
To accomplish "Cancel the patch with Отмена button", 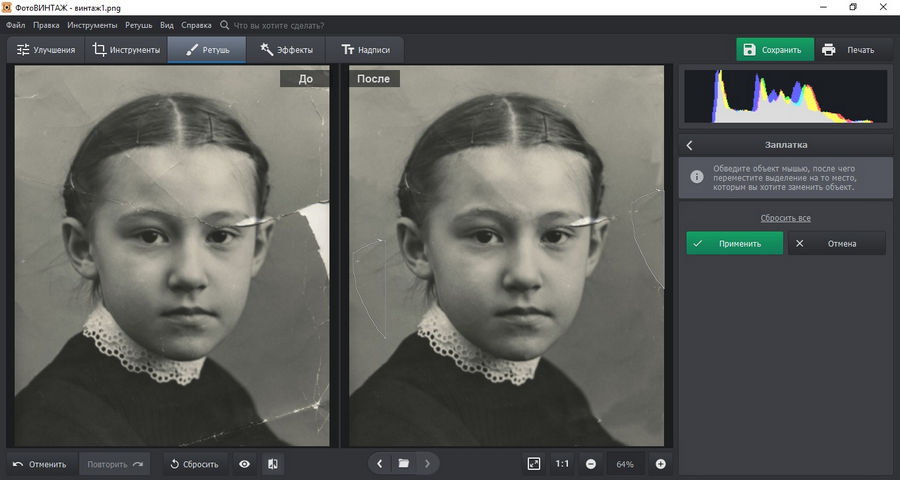I will coord(836,243).
